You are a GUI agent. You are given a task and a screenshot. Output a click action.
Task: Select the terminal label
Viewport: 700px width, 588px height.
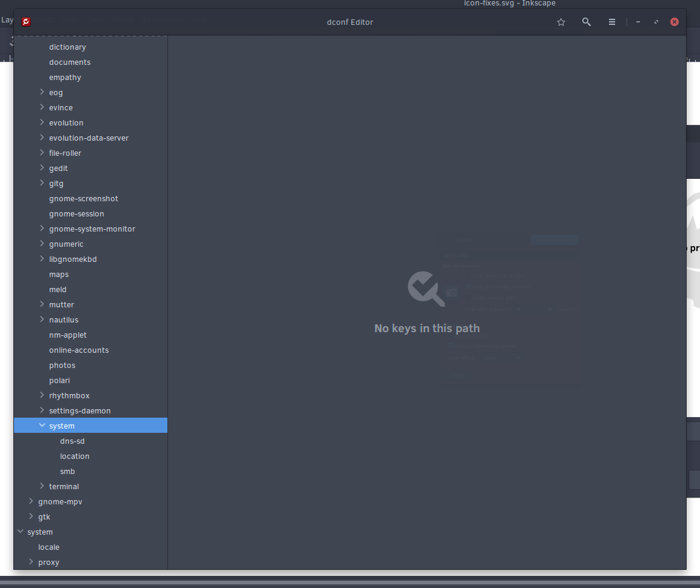pos(64,487)
